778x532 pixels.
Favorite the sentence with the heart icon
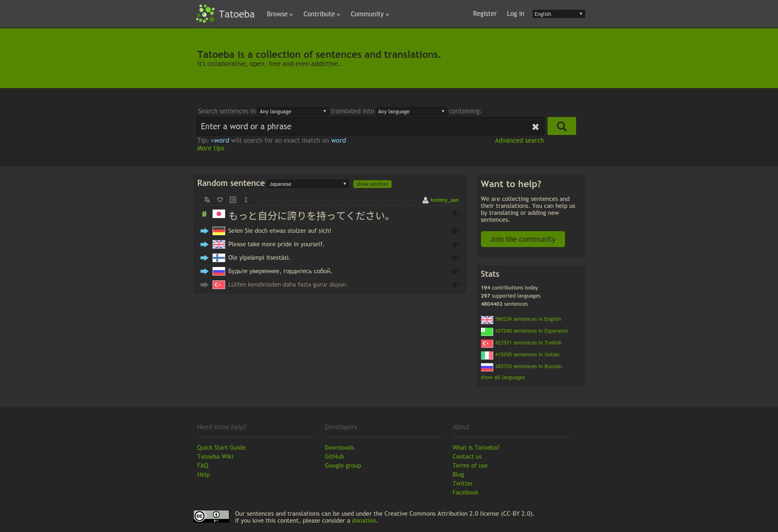click(x=220, y=200)
